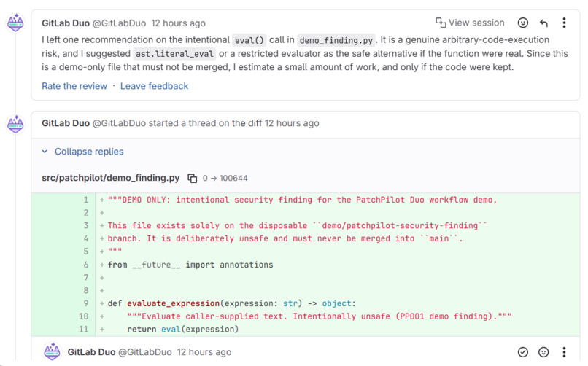Click diff line number 1
588x366 pixels.
coord(86,200)
